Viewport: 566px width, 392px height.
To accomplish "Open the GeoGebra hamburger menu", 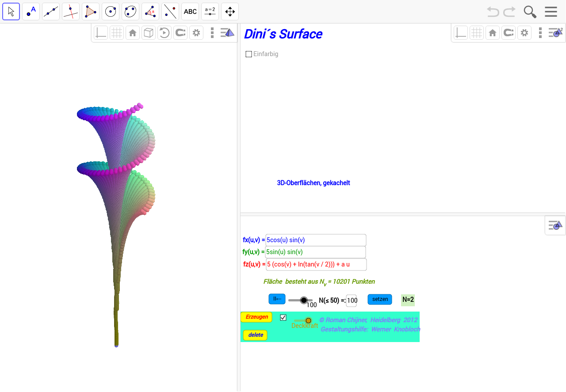I will 551,11.
